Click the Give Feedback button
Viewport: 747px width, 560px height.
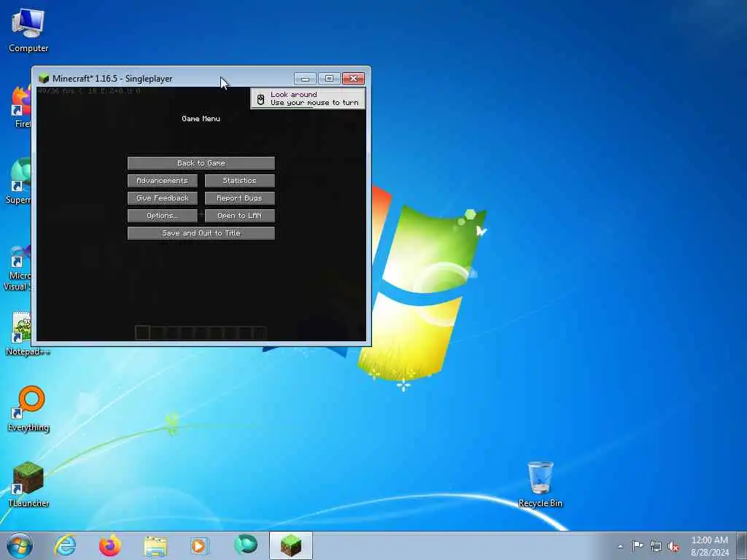click(163, 198)
